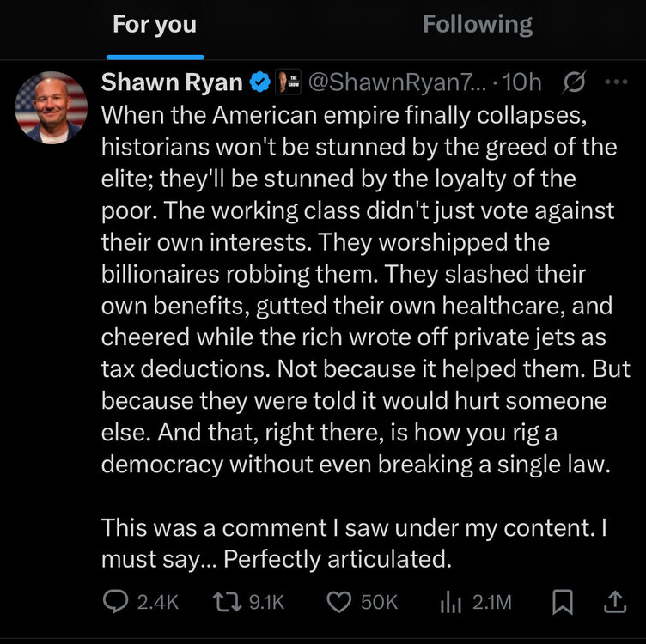
Task: Open the post by clicking its text
Action: pos(361,301)
